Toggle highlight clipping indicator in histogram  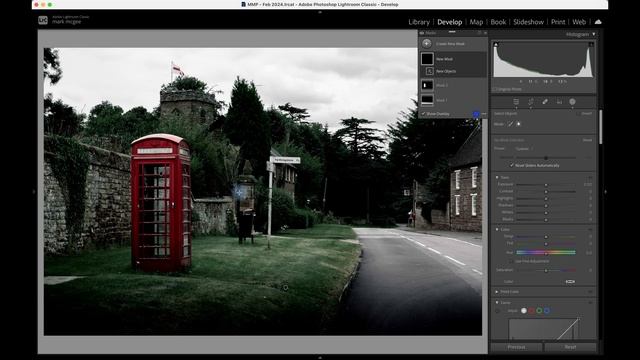tap(591, 44)
